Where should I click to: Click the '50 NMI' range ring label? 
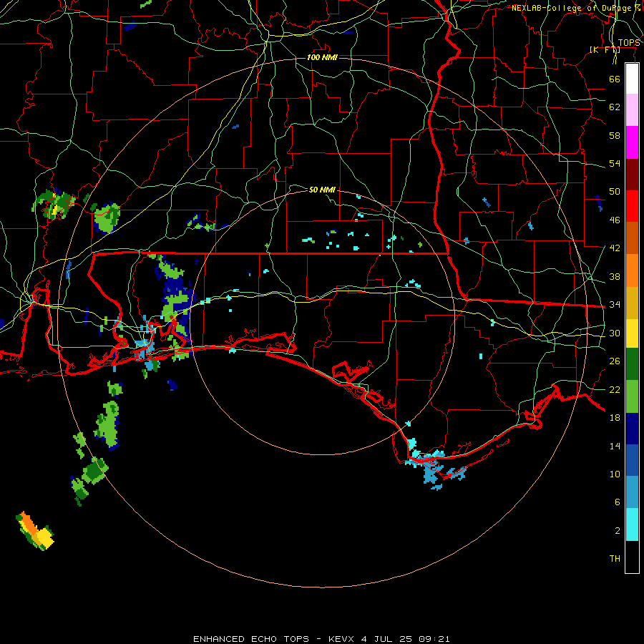click(x=322, y=190)
